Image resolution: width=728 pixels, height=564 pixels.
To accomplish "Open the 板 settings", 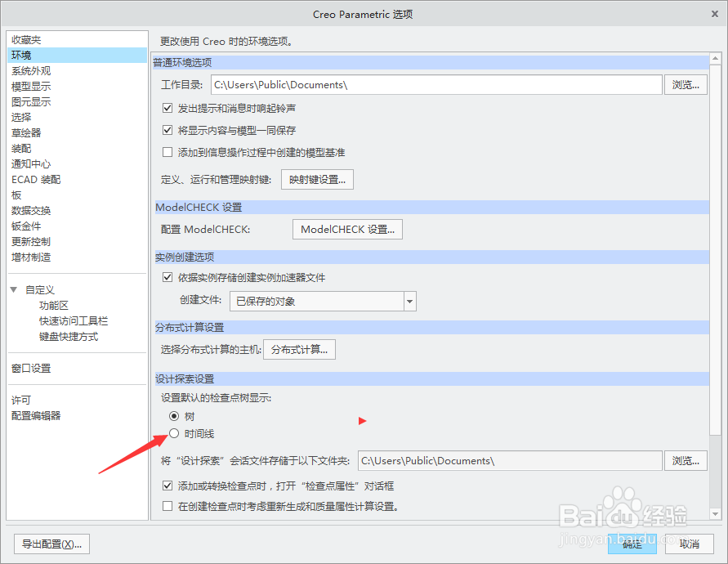I will 16,195.
